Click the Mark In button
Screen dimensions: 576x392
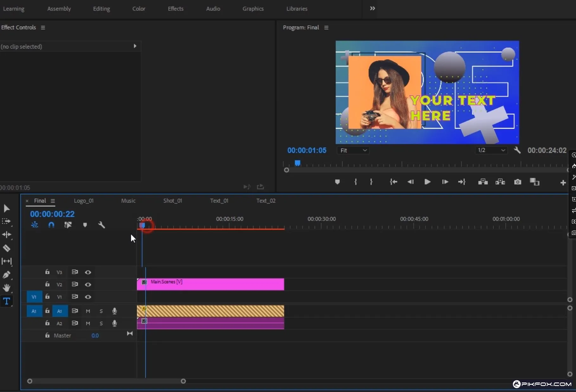point(356,182)
